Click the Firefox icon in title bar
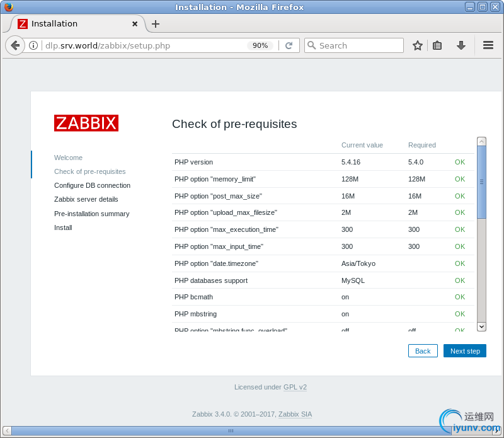 coord(9,6)
